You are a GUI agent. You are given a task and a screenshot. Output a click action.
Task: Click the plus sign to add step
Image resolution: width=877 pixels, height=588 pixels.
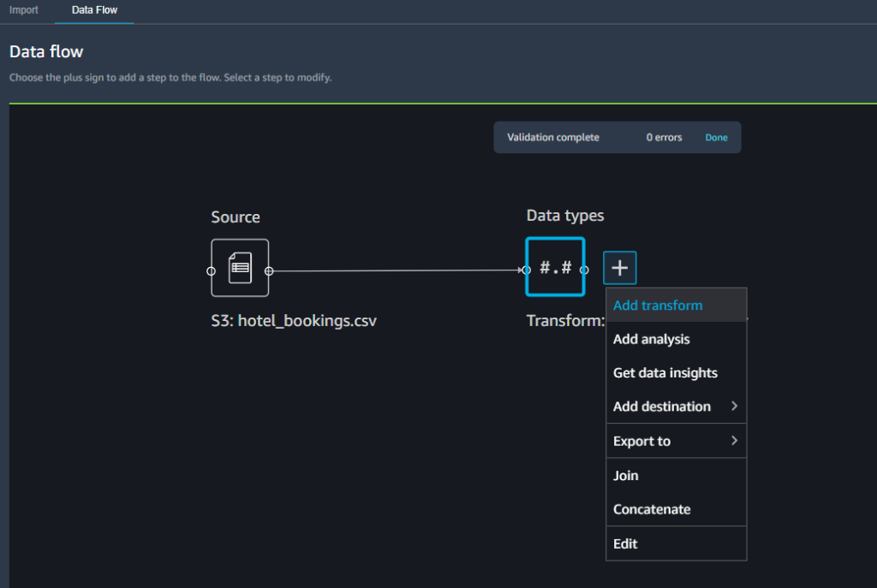pyautogui.click(x=619, y=268)
